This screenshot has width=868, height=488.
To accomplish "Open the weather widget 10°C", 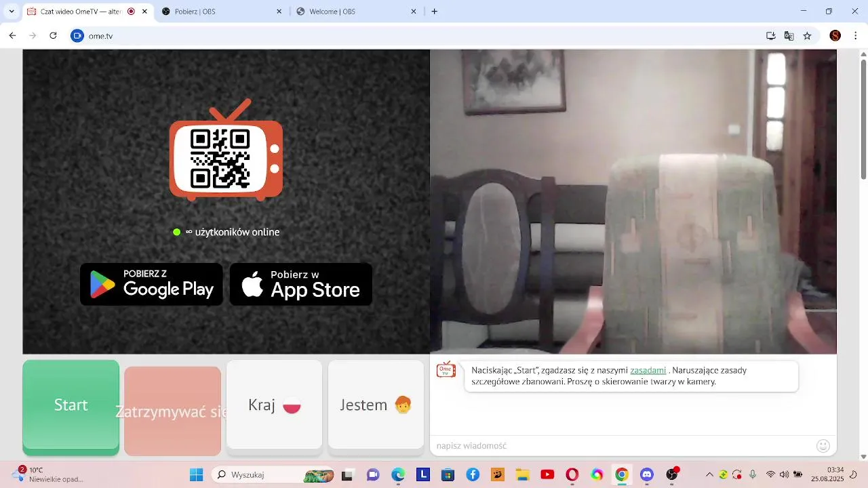I will coord(47,474).
